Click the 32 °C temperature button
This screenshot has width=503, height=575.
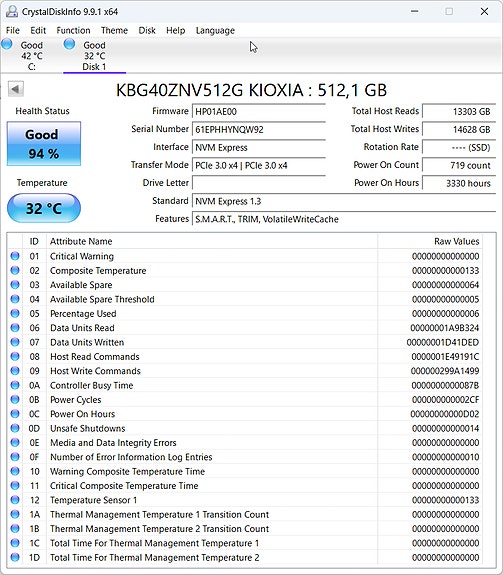point(44,208)
